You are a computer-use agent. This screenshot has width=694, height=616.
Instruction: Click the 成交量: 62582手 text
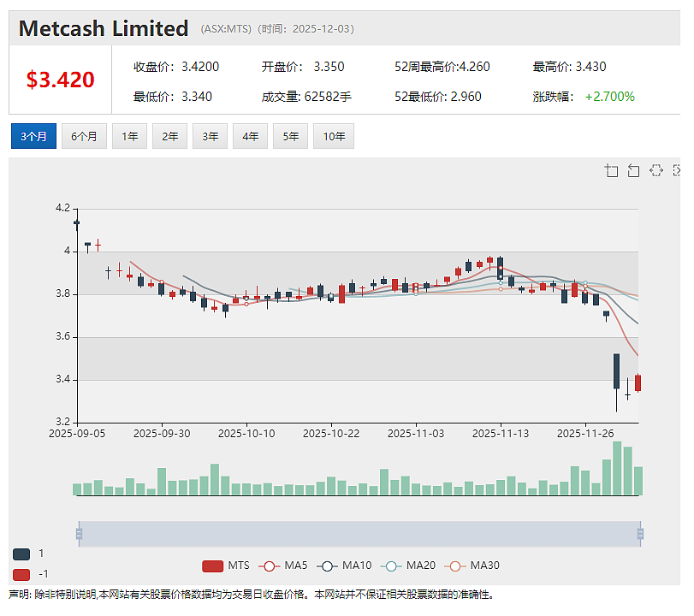(x=306, y=97)
